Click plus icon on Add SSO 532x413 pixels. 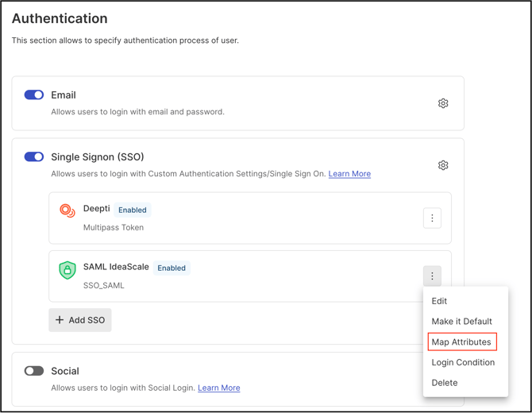point(60,320)
